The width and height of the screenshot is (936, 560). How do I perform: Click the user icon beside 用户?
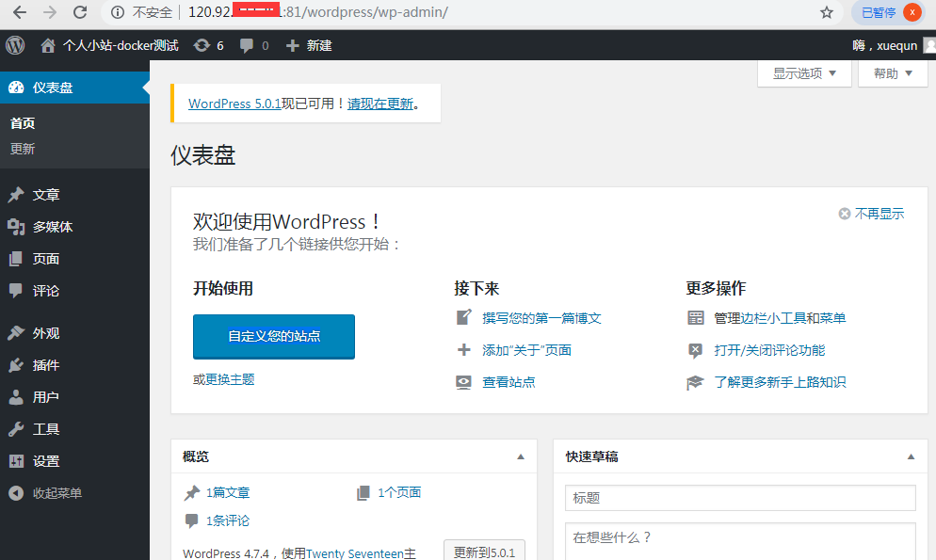pyautogui.click(x=16, y=397)
